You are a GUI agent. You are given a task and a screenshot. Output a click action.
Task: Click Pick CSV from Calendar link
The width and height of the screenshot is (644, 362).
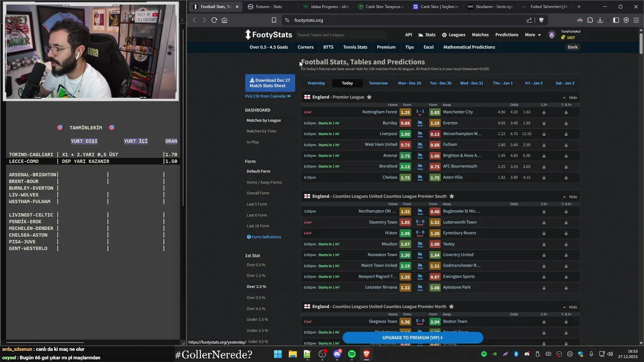pos(268,96)
